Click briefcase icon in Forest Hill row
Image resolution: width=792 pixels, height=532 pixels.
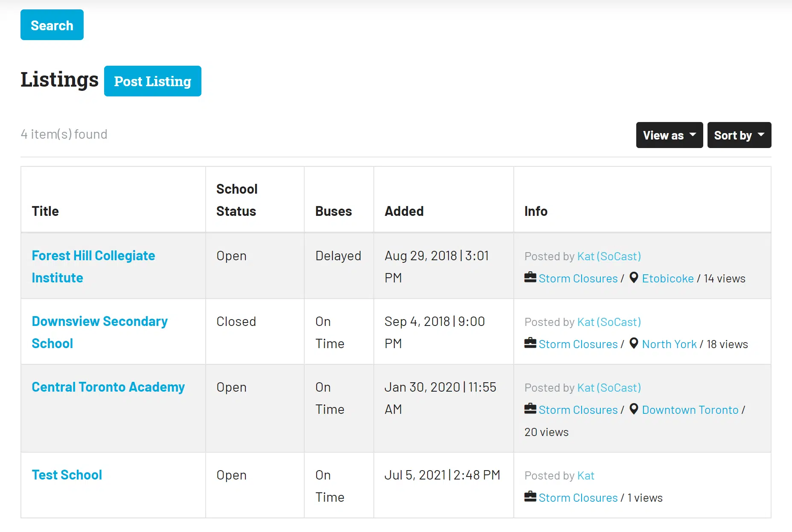click(x=530, y=278)
